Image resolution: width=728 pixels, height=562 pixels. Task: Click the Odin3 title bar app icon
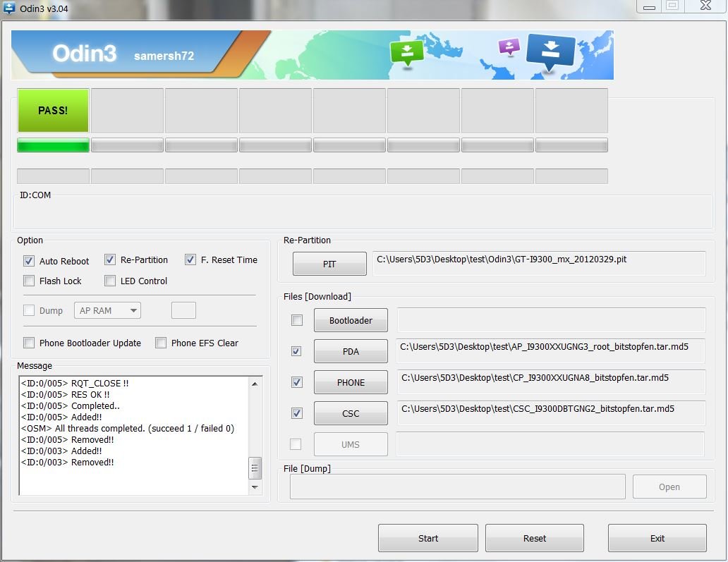coord(9,8)
